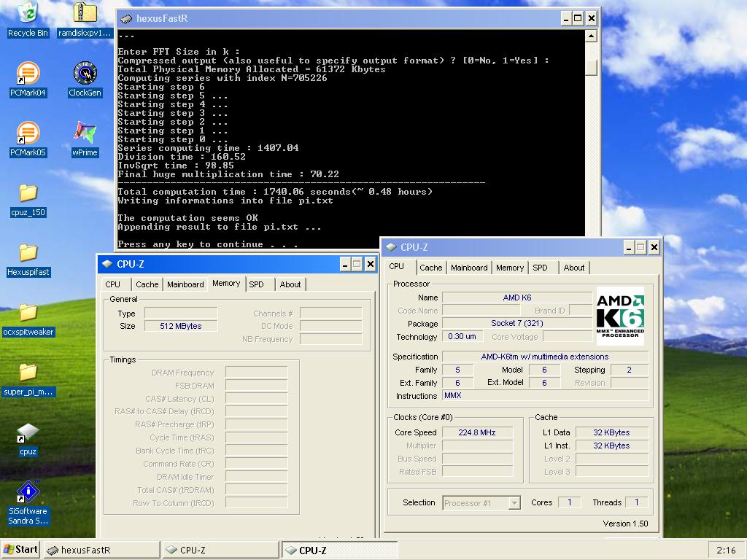Launch PCMark04 from the desktop
The image size is (747, 560).
point(28,74)
